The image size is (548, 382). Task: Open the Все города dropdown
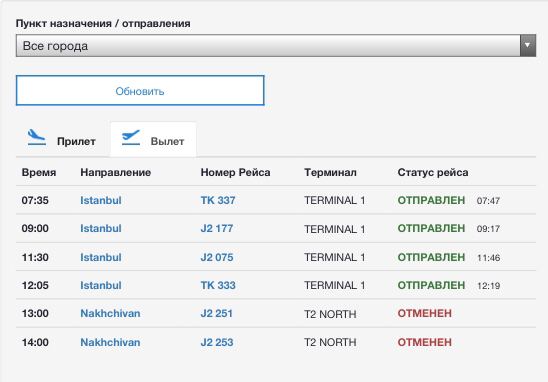tap(276, 45)
